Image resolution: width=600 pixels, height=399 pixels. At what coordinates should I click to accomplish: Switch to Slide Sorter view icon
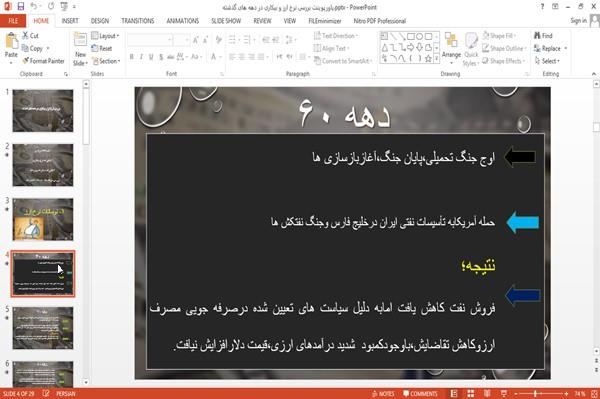coord(471,394)
